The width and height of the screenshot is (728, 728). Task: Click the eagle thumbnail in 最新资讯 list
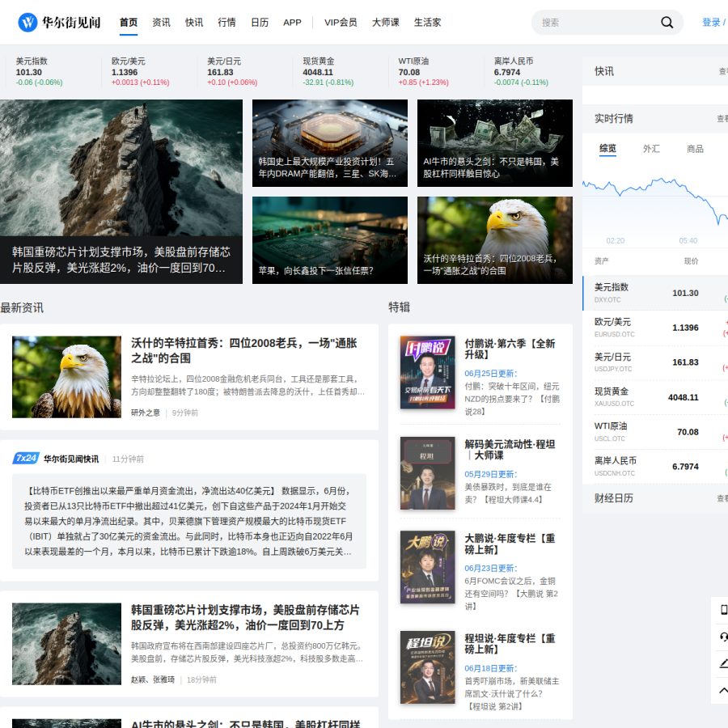pyautogui.click(x=66, y=377)
